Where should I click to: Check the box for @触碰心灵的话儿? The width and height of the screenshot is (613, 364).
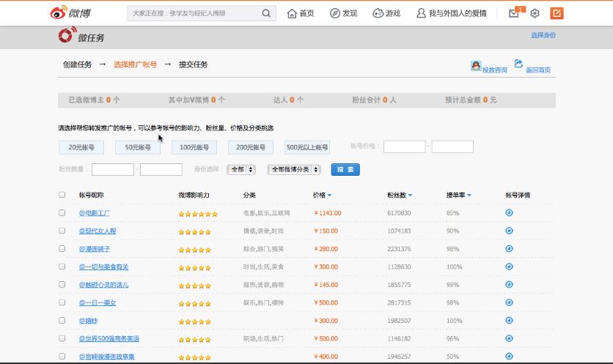(x=62, y=284)
